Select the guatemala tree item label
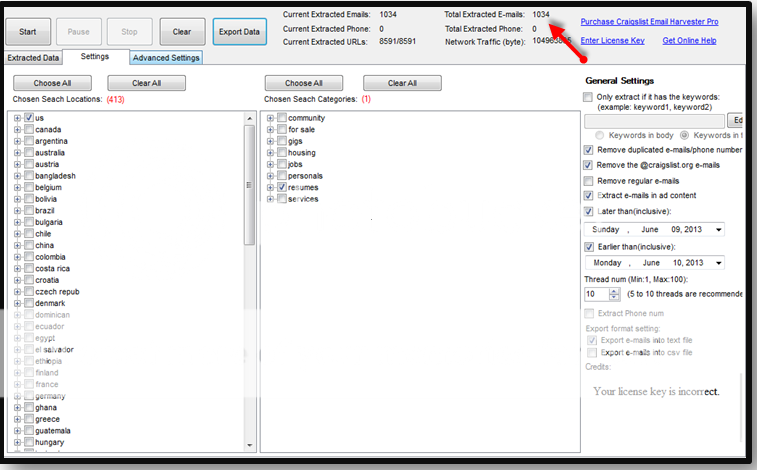 (x=53, y=430)
